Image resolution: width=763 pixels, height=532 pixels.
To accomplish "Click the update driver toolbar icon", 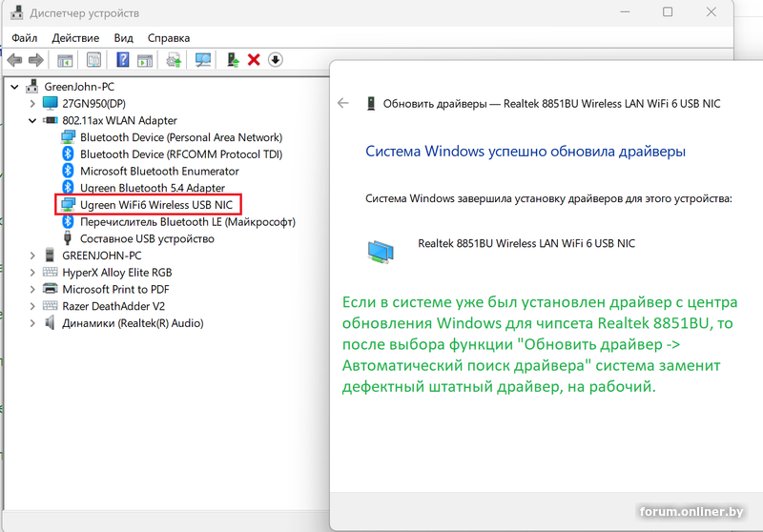I will point(174,60).
